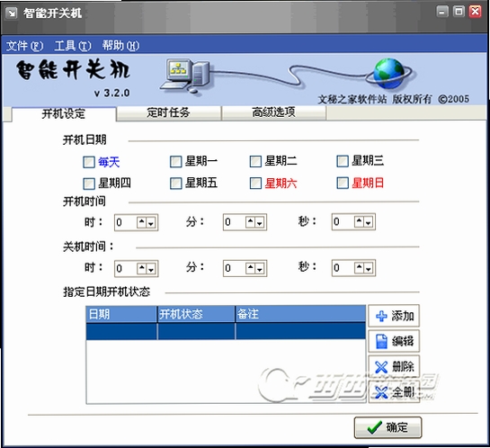The width and height of the screenshot is (490, 448).
Task: Click the computer icon in banner
Action: click(184, 75)
